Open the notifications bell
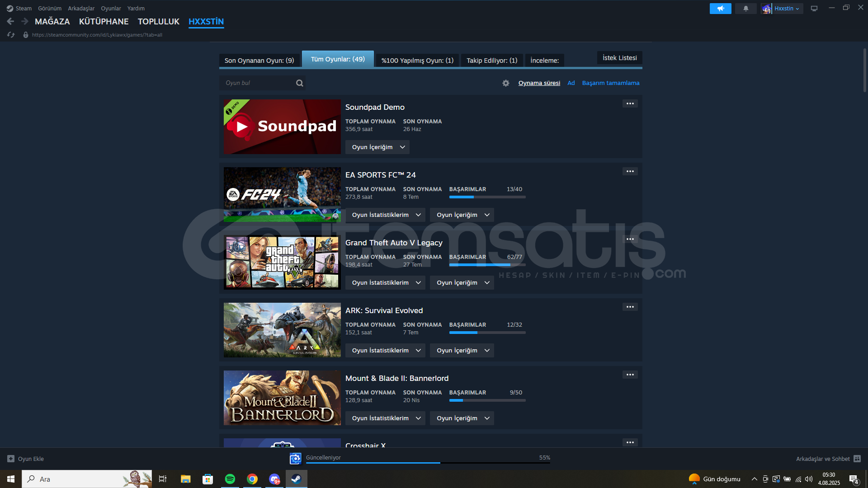This screenshot has height=488, width=868. pyautogui.click(x=745, y=9)
